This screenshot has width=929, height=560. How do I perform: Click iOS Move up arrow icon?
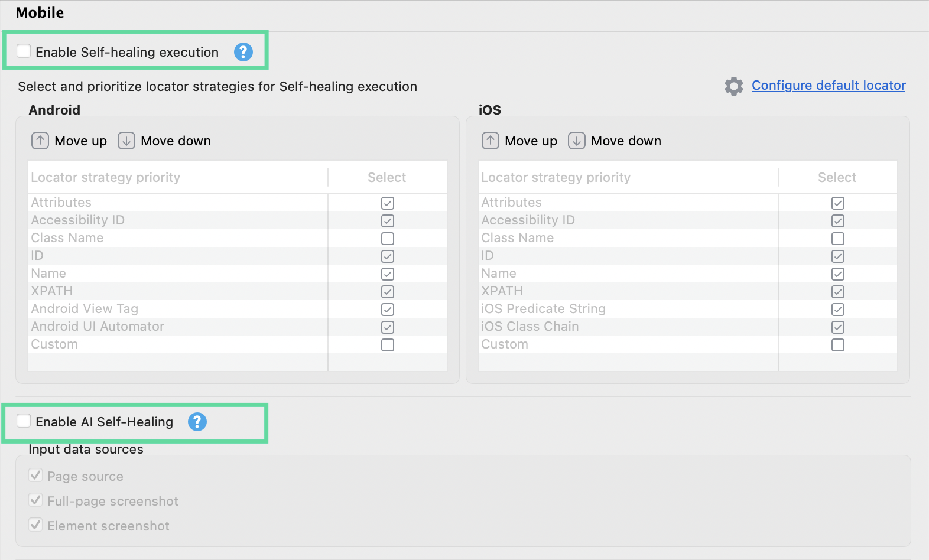click(491, 141)
